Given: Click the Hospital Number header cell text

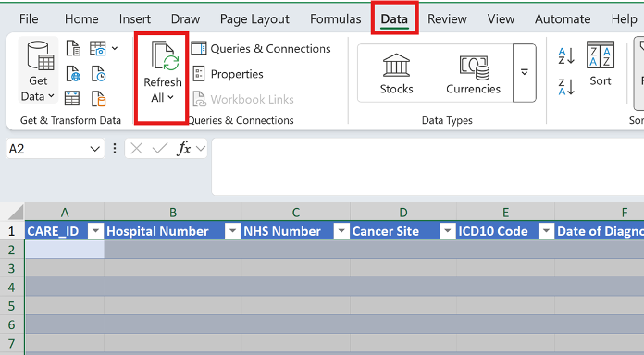Looking at the screenshot, I should tap(157, 231).
